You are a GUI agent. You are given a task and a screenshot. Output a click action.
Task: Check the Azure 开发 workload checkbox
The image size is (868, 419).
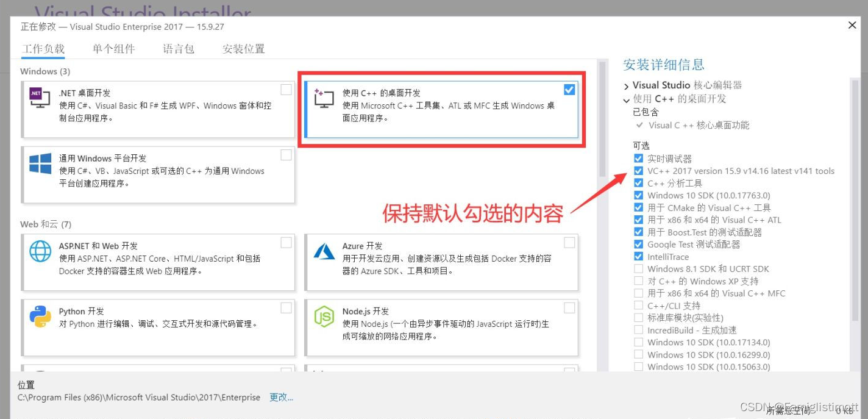coord(569,243)
